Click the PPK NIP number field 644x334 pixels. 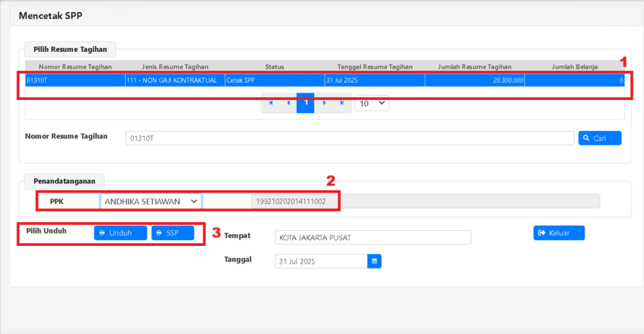[425, 202]
